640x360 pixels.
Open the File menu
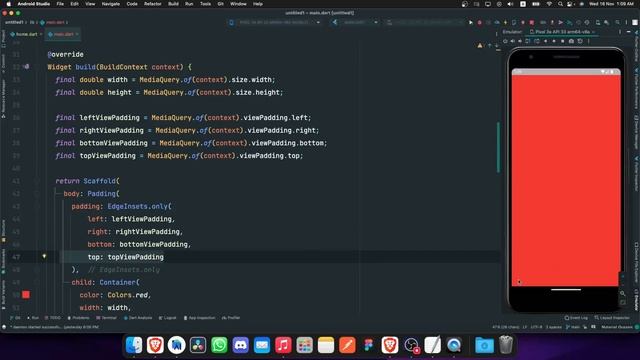point(60,4)
